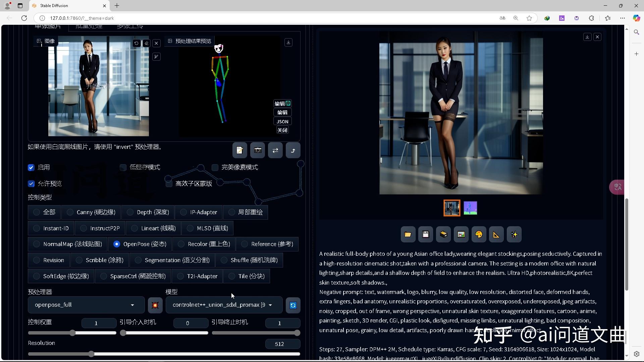Select the segmentation map thumbnail below the result
Image resolution: width=644 pixels, height=362 pixels.
point(470,208)
